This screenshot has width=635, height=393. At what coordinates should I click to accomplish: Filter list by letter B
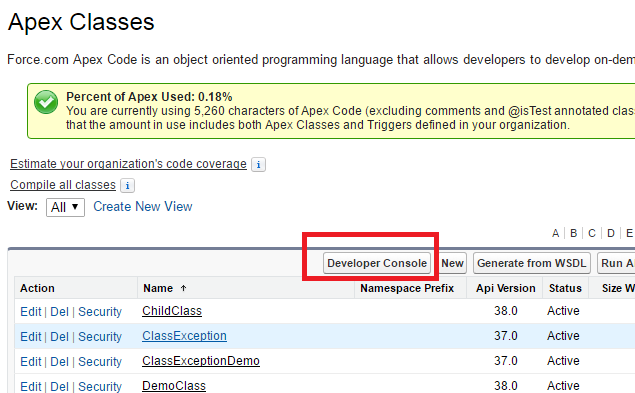573,233
